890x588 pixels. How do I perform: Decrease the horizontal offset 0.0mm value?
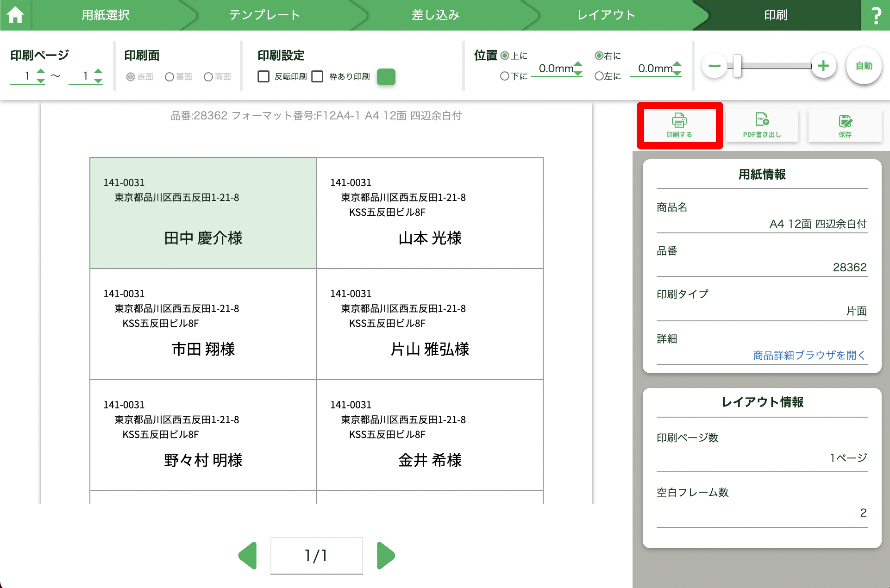coord(677,73)
